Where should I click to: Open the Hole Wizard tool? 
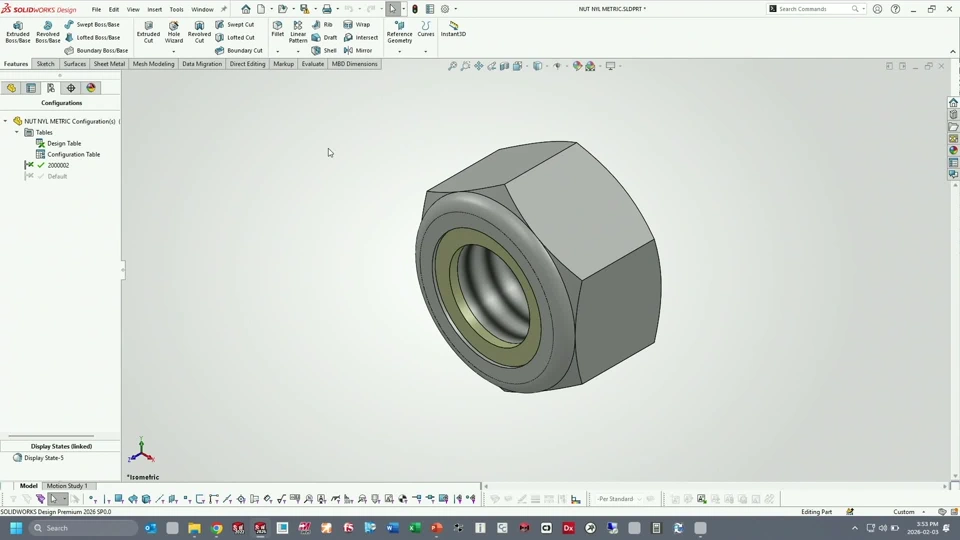(x=174, y=32)
